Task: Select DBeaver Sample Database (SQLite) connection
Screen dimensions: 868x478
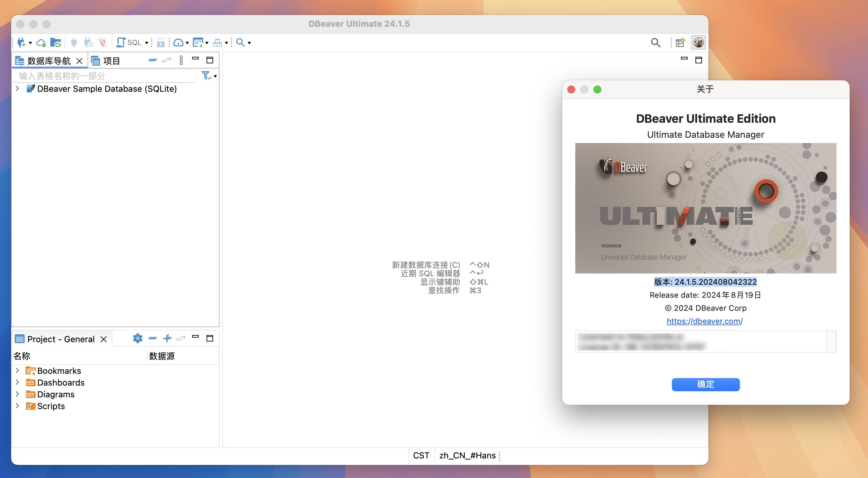Action: point(107,89)
